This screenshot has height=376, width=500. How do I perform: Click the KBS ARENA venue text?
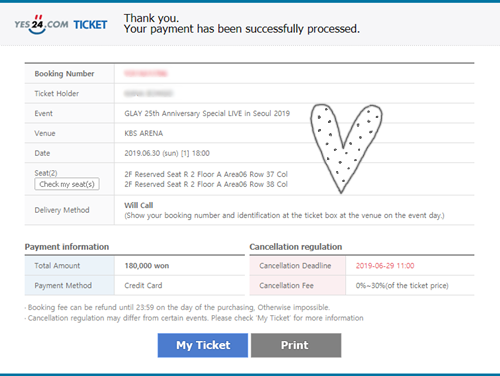[x=144, y=133]
